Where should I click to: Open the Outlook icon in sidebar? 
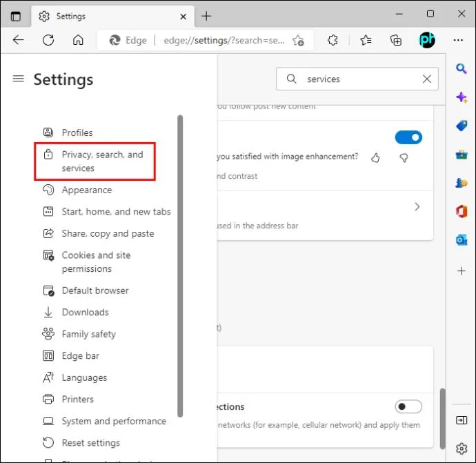[462, 240]
